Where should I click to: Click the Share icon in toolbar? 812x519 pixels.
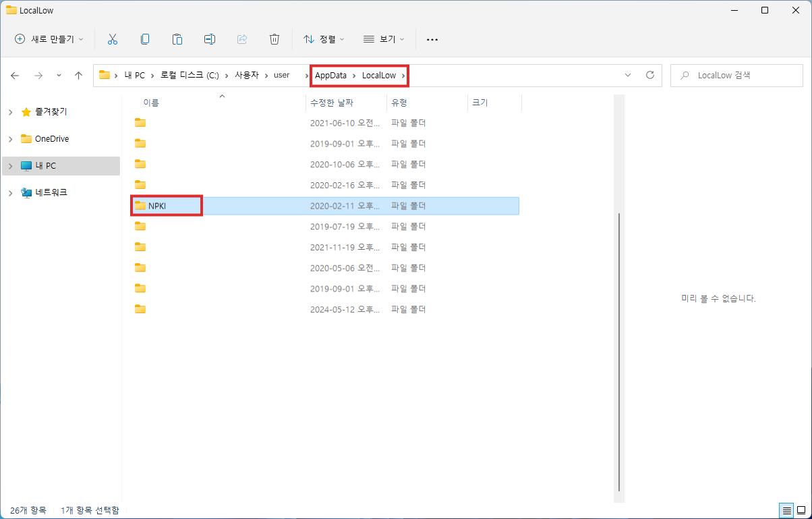(242, 39)
